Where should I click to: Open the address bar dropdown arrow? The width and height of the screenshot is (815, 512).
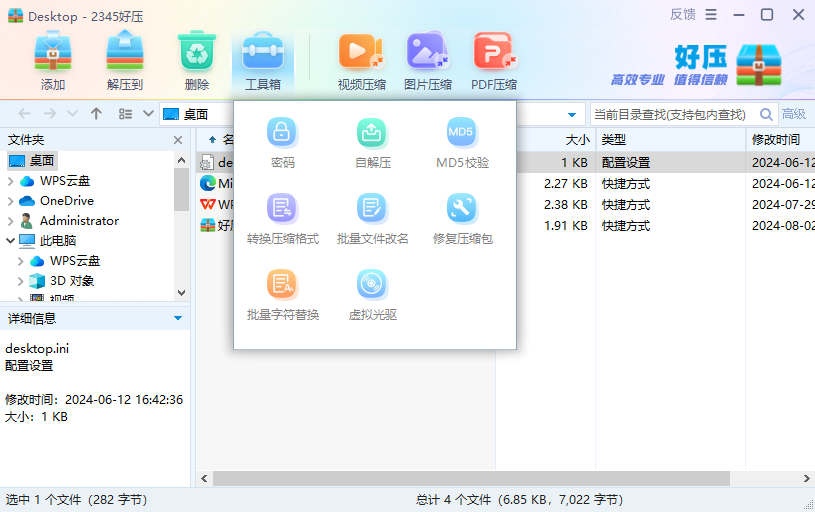[572, 114]
